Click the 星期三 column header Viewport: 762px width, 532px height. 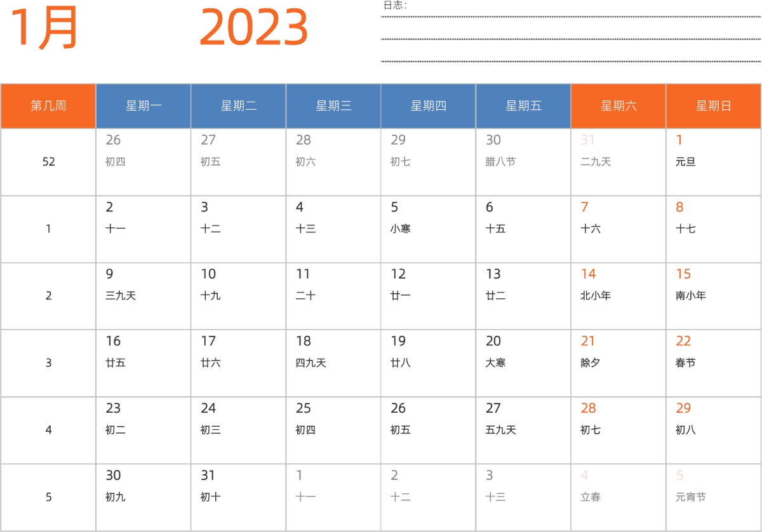pos(333,106)
